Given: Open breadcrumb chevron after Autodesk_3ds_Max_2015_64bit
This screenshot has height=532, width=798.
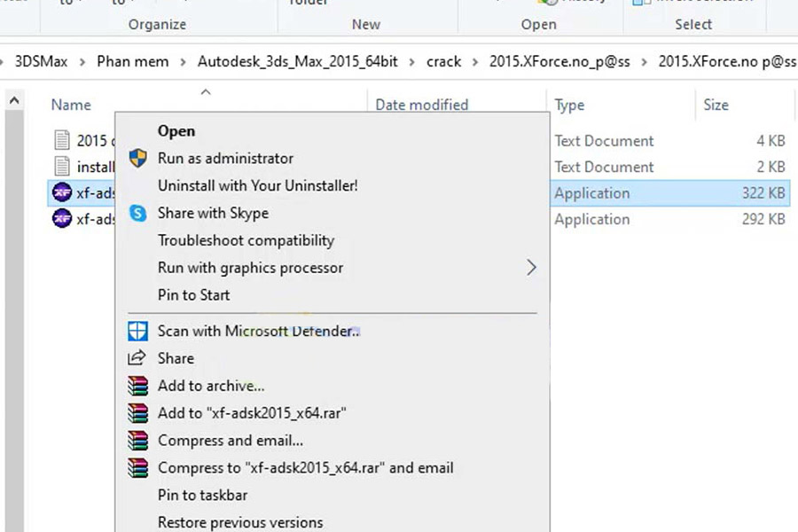Looking at the screenshot, I should 411,62.
